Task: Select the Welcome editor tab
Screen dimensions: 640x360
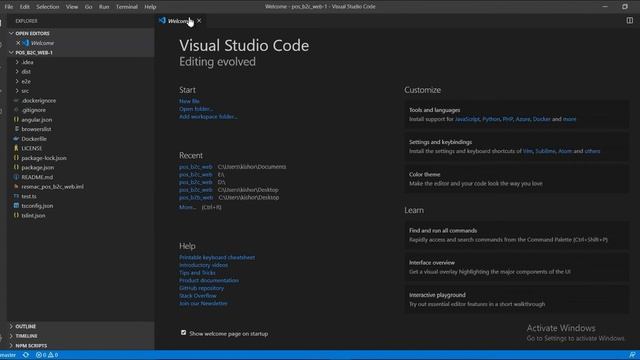Action: pos(180,21)
